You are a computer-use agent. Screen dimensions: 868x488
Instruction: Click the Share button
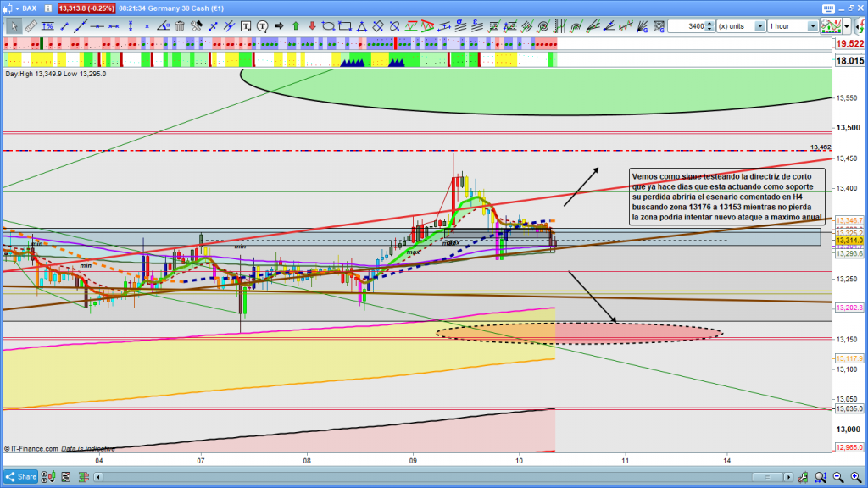[21, 477]
